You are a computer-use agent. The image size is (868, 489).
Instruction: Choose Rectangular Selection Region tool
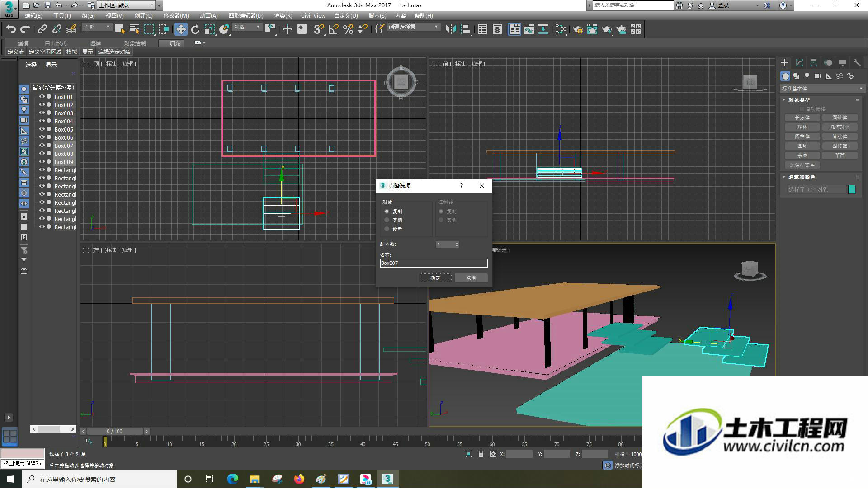(x=149, y=29)
